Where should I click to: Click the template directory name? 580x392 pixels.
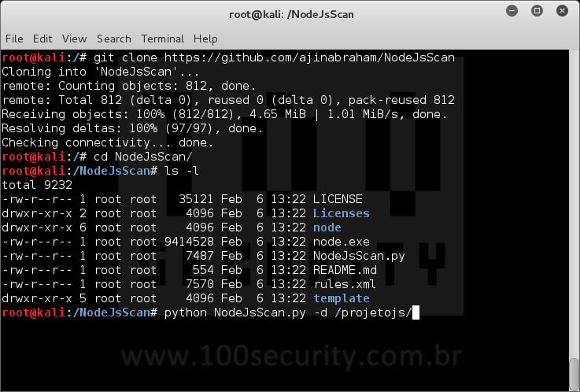pos(342,298)
